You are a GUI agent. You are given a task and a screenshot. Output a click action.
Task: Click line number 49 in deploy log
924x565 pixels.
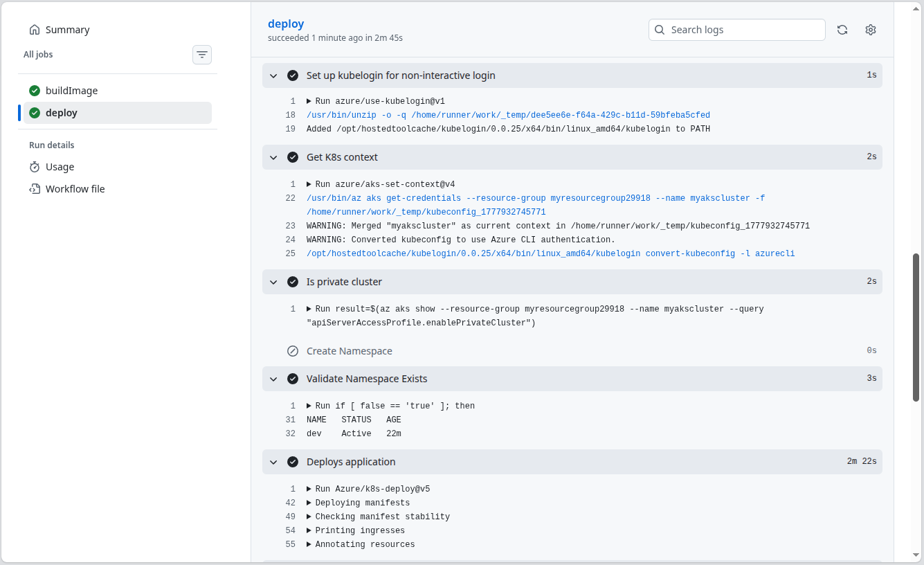pyautogui.click(x=291, y=517)
